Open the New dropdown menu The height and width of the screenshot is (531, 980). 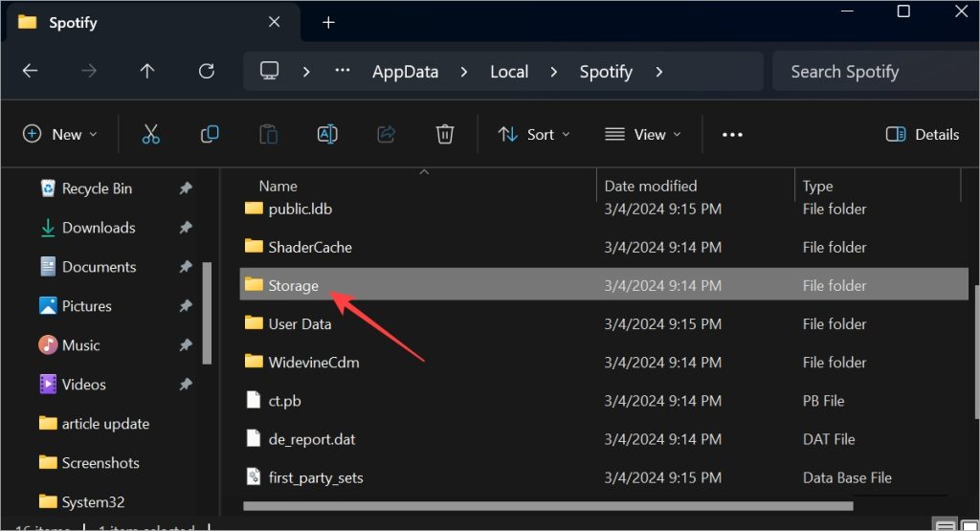[x=60, y=134]
